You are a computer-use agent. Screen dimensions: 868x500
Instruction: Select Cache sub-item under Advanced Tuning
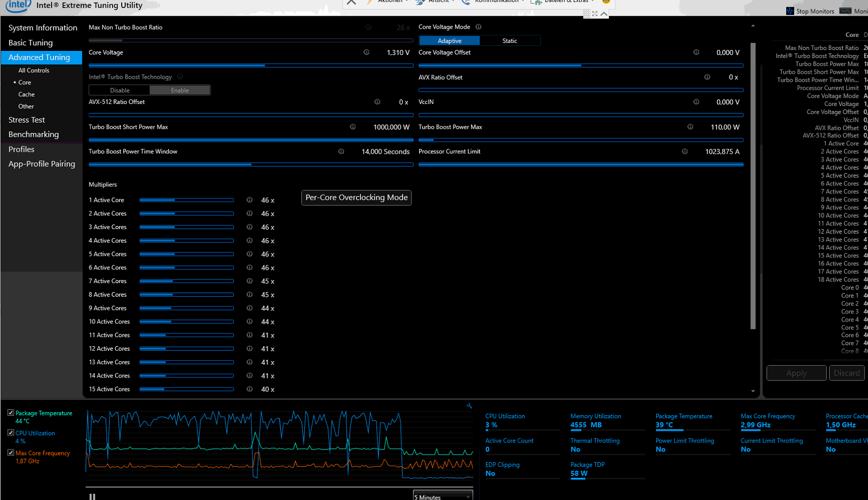(x=26, y=94)
